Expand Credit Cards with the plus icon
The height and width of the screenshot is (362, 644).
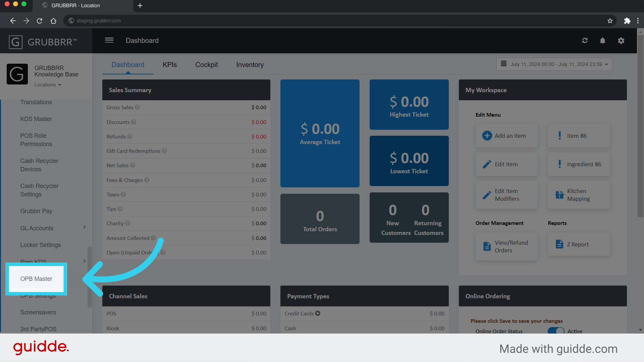[318, 313]
